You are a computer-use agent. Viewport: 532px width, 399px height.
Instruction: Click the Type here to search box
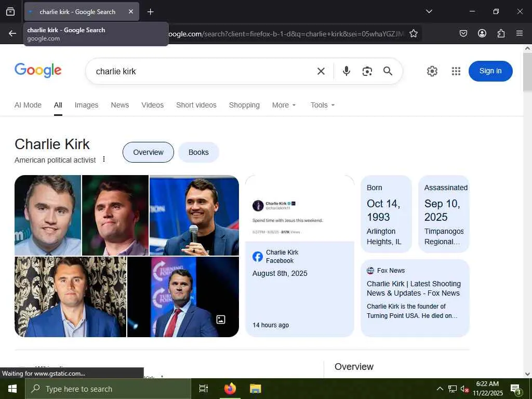108,389
